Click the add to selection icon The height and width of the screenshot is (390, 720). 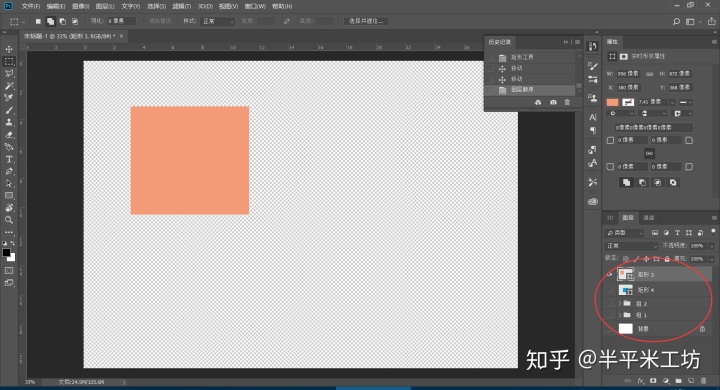(x=50, y=21)
